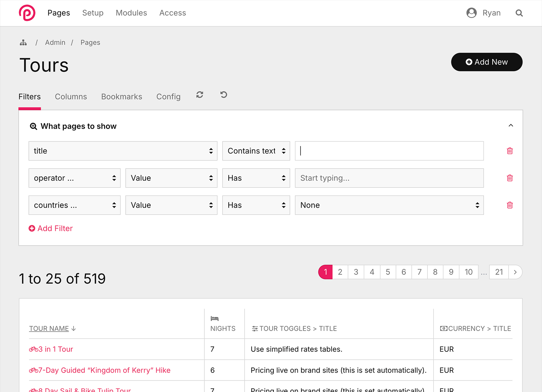Go to results page 4
542x392 pixels.
click(372, 272)
